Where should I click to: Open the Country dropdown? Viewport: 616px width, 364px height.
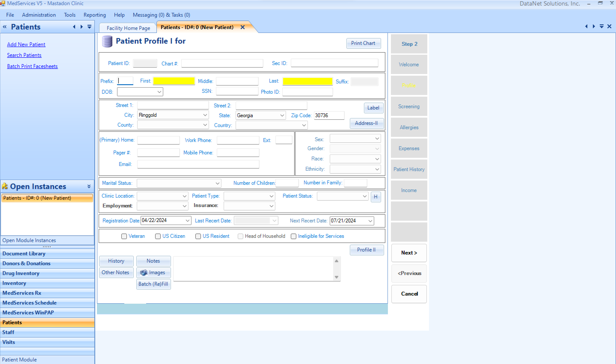click(x=304, y=125)
